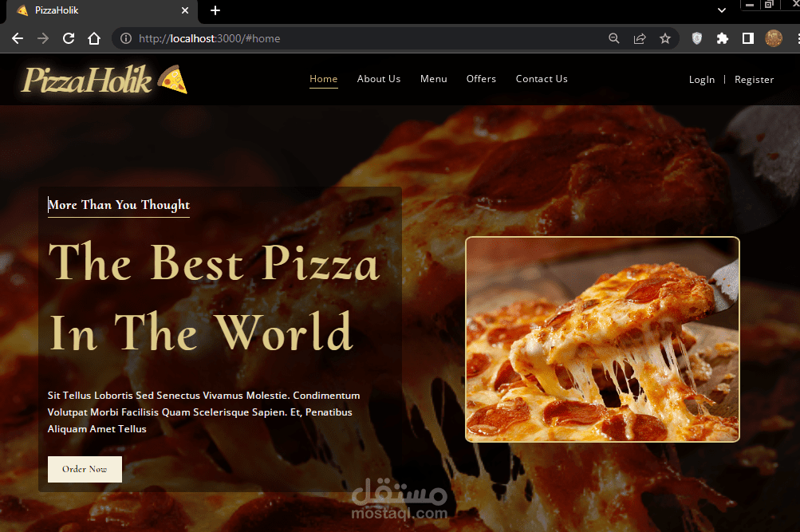The width and height of the screenshot is (800, 532).
Task: Click the privacy shield icon
Action: click(x=696, y=37)
